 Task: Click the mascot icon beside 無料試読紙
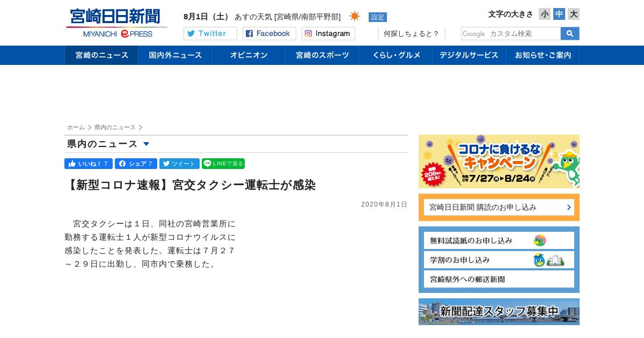pyautogui.click(x=540, y=240)
